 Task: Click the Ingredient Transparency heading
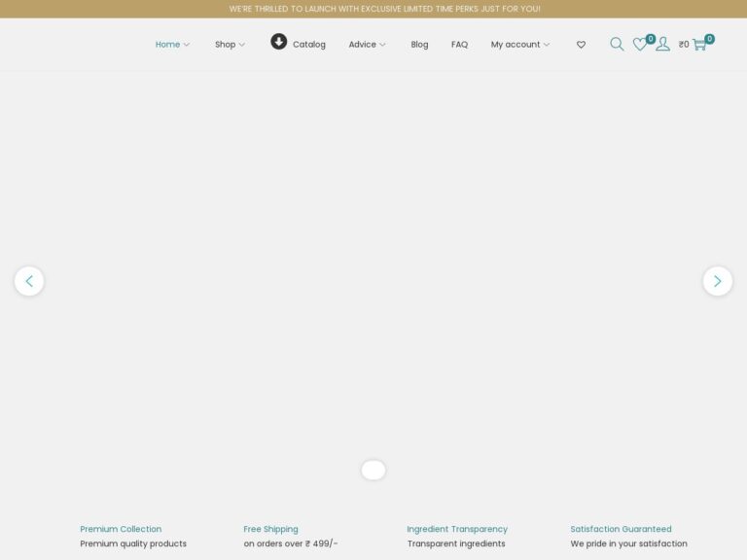click(x=457, y=529)
